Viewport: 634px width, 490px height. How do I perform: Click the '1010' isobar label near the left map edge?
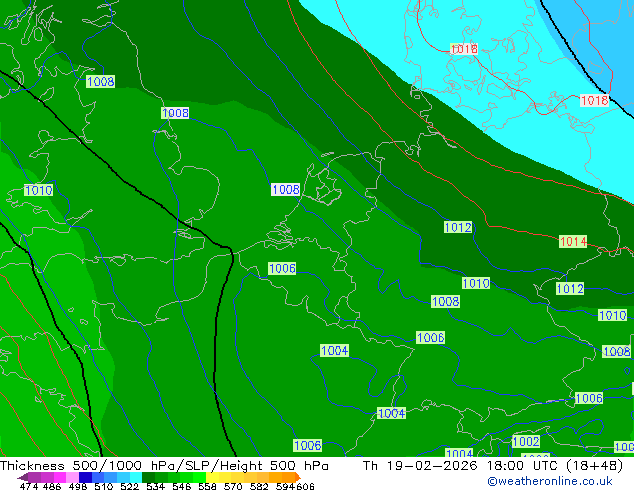[38, 190]
